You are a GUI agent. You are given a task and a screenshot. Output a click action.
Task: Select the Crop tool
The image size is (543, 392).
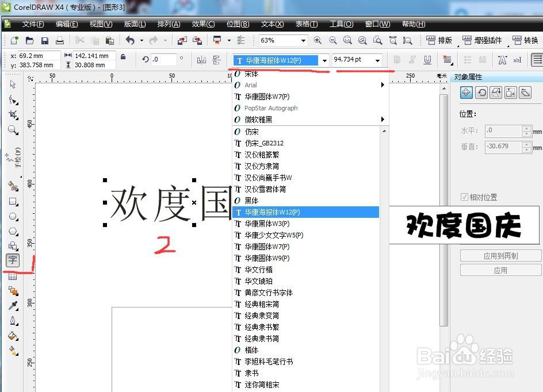13,114
